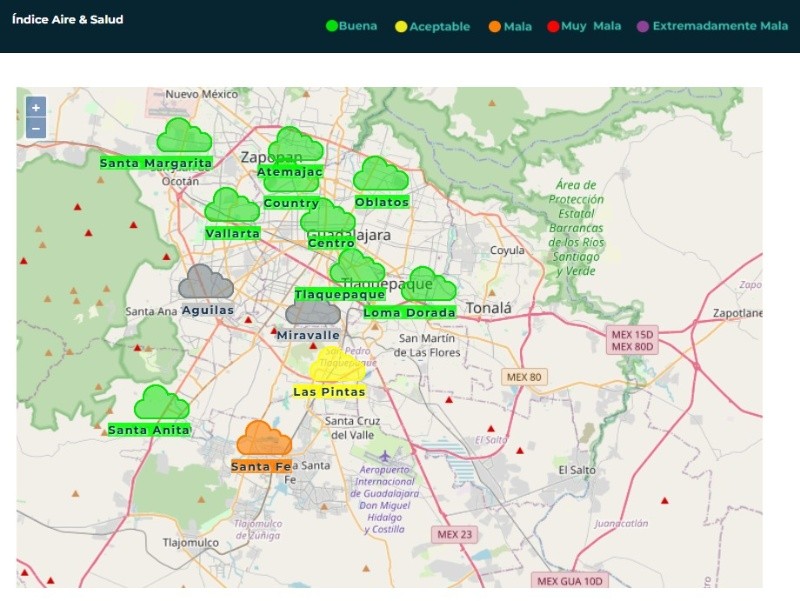Click the green Buena legend dot
This screenshot has width=800, height=601.
332,26
